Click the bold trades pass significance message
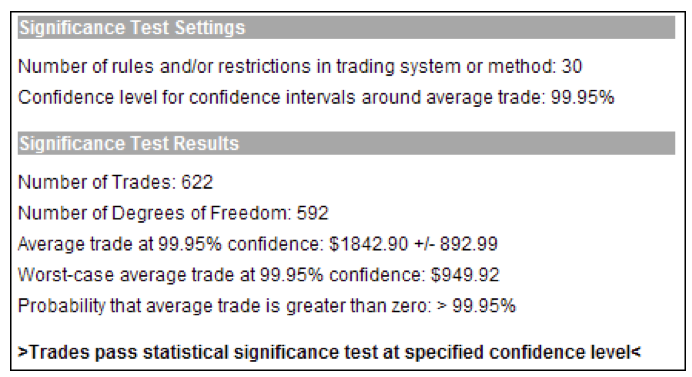This screenshot has width=692, height=377. [329, 352]
